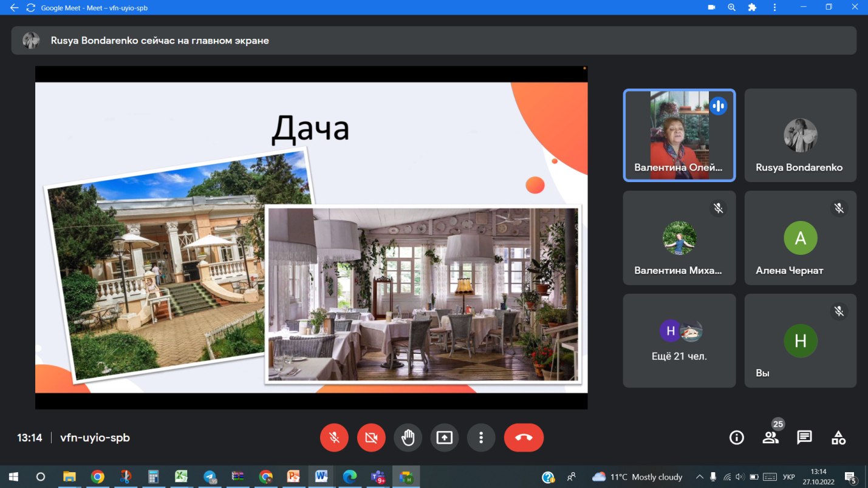This screenshot has height=488, width=868.
Task: Open the app's three-dot menu in title bar
Action: [774, 8]
